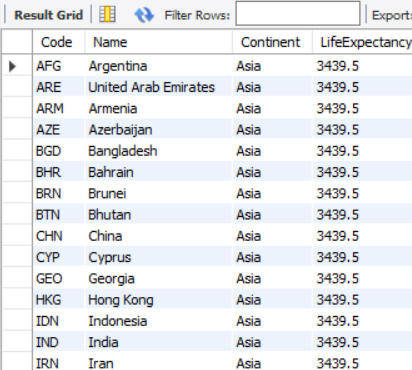Select the ARM code cell
The width and height of the screenshot is (412, 370).
[x=59, y=108]
